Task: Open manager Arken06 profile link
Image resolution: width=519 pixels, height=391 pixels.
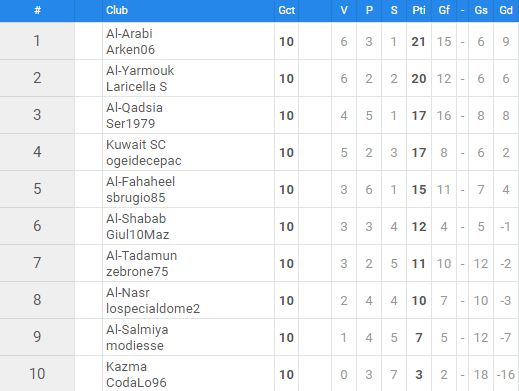Action: pyautogui.click(x=130, y=50)
